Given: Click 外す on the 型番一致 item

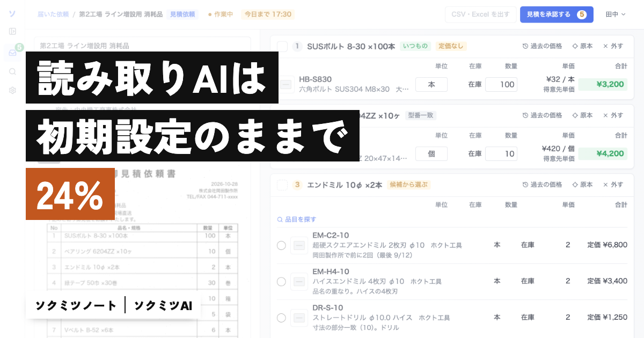Looking at the screenshot, I should coord(613,115).
